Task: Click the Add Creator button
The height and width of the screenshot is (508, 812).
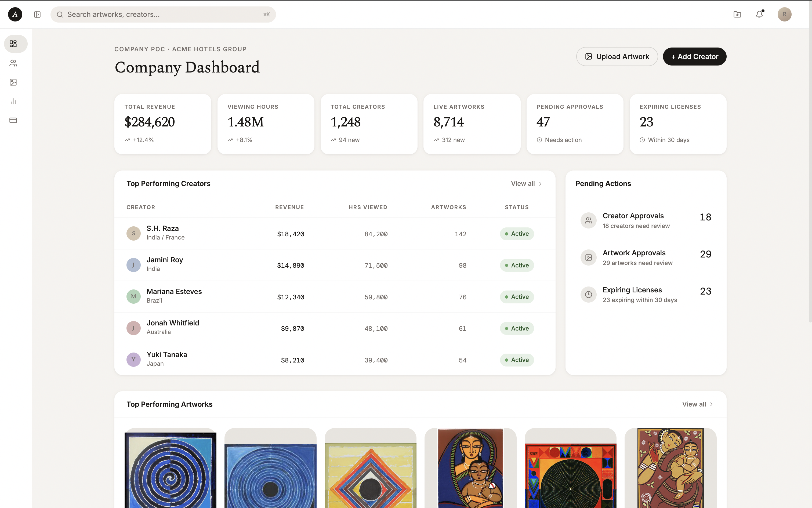Action: click(694, 56)
